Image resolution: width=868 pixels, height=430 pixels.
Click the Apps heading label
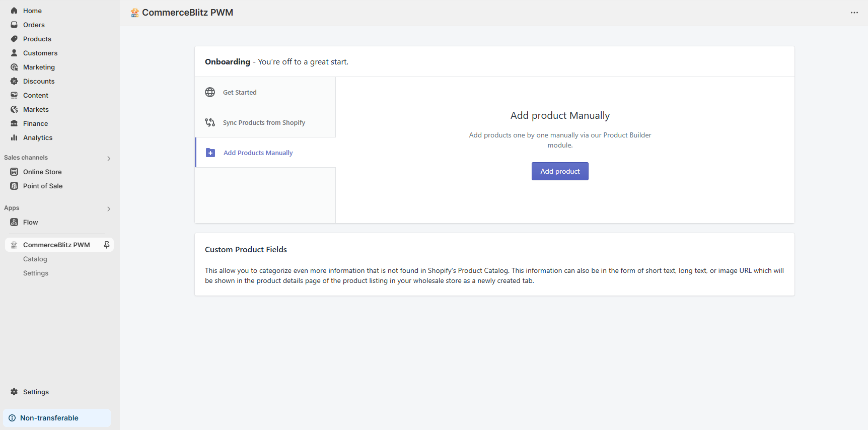(12, 208)
